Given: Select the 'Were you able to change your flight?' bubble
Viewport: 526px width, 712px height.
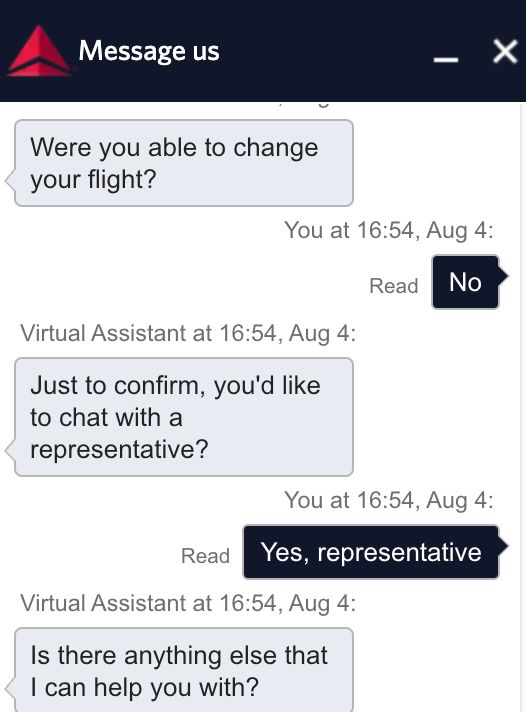Looking at the screenshot, I should pos(184,163).
